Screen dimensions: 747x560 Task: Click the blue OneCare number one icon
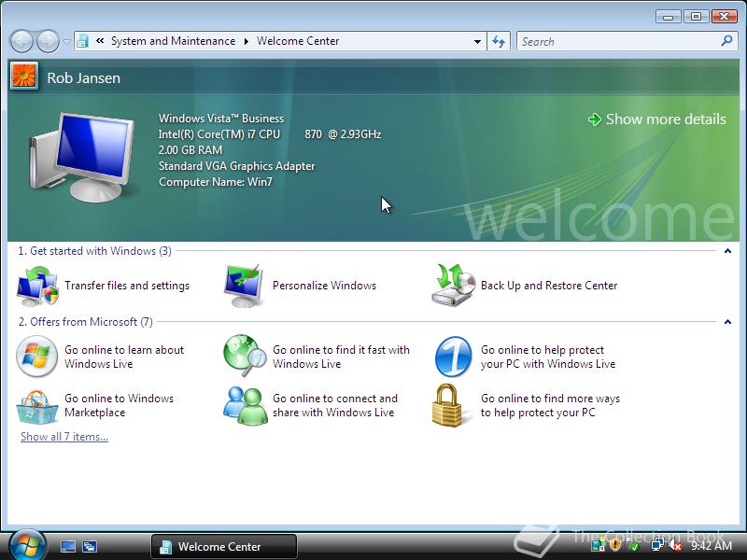(453, 357)
